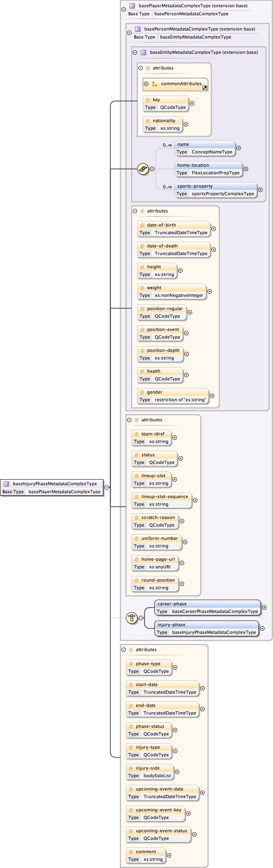Expand the injury-type attribute details
273x868 pixels.
(x=175, y=751)
